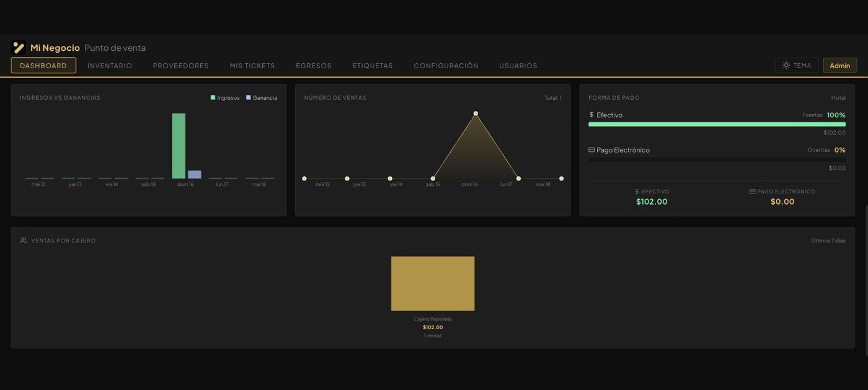Click the last data point on the Número de Ventas line
This screenshot has width=868, height=390.
[561, 179]
